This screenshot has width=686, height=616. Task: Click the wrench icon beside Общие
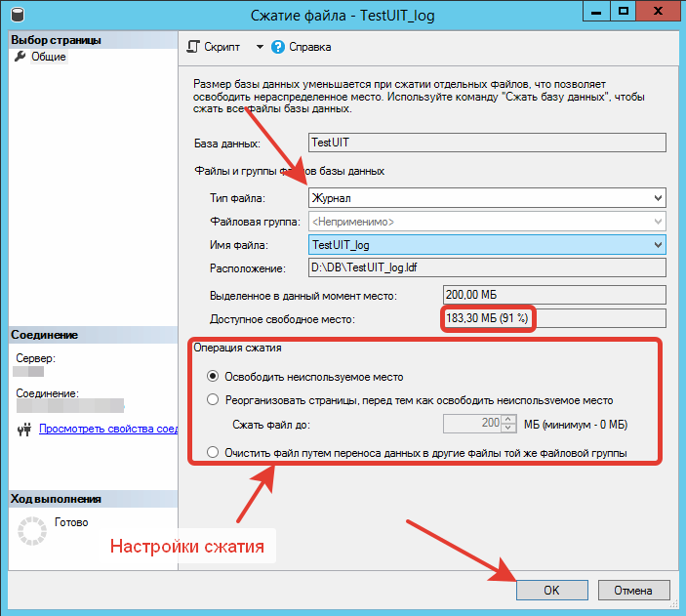pyautogui.click(x=20, y=57)
